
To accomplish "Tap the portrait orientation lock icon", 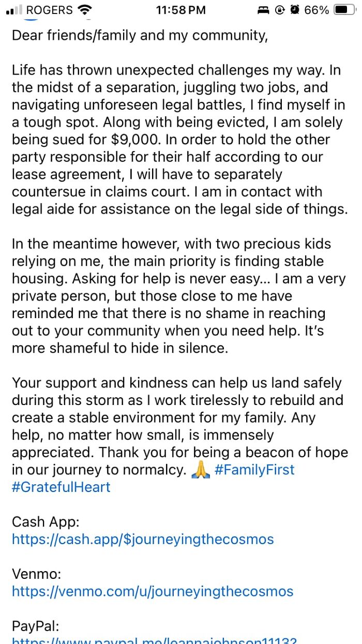I will point(281,9).
